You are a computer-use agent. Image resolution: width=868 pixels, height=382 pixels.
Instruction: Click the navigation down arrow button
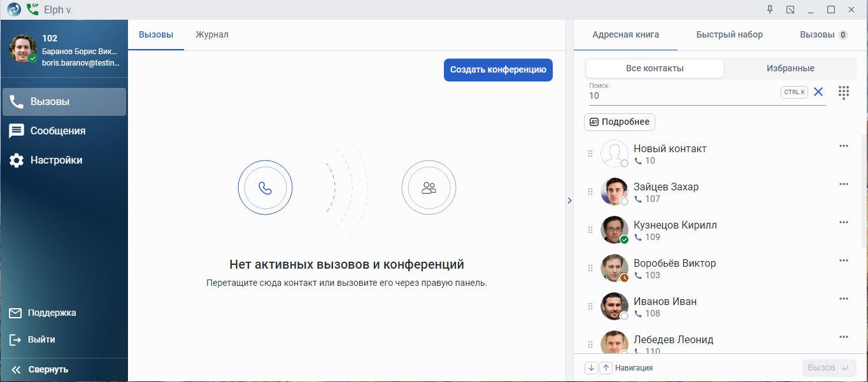pyautogui.click(x=591, y=368)
